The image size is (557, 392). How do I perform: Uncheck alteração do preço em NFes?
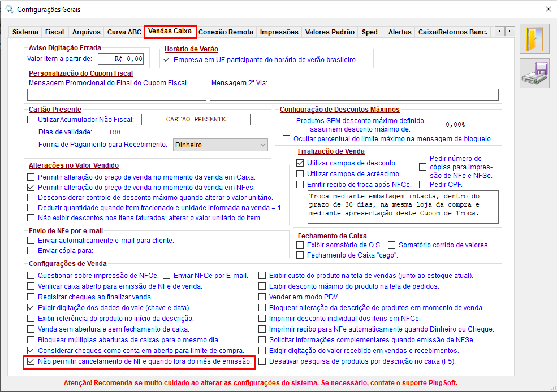click(31, 187)
